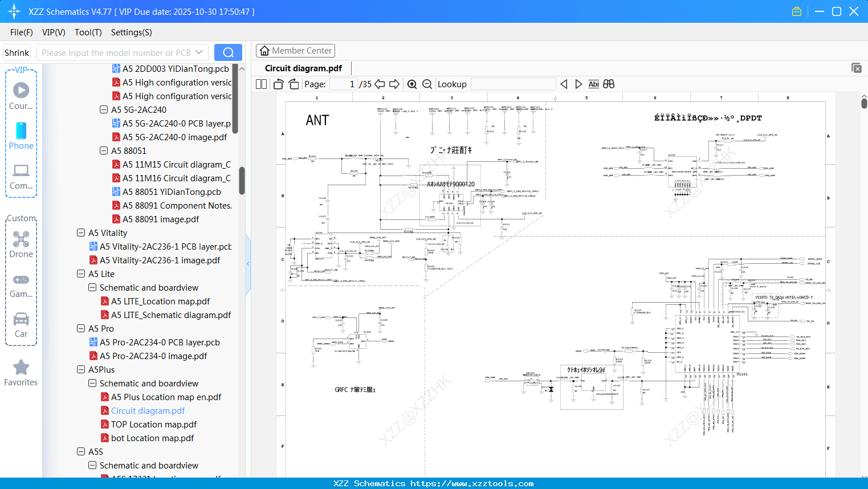Click the Zoom Out icon in the PDF viewer

click(x=427, y=84)
